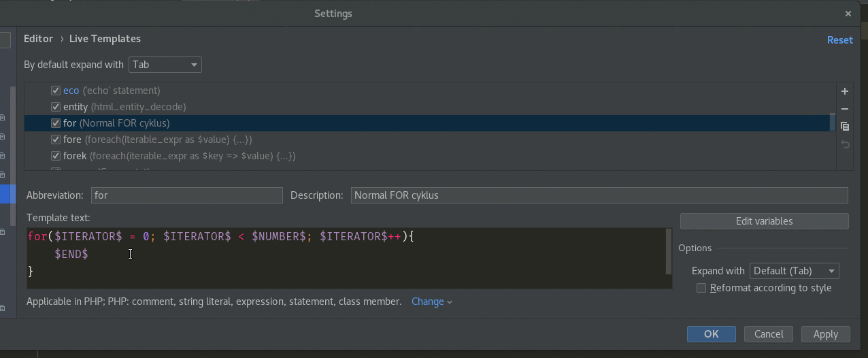Click the Edit variables button
Viewport: 868px width, 358px height.
[x=764, y=221]
